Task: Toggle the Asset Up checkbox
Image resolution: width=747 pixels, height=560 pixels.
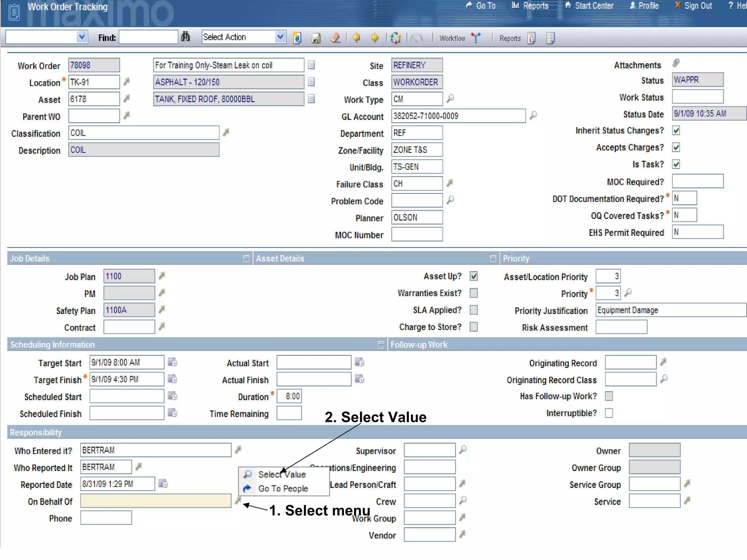Action: click(473, 276)
